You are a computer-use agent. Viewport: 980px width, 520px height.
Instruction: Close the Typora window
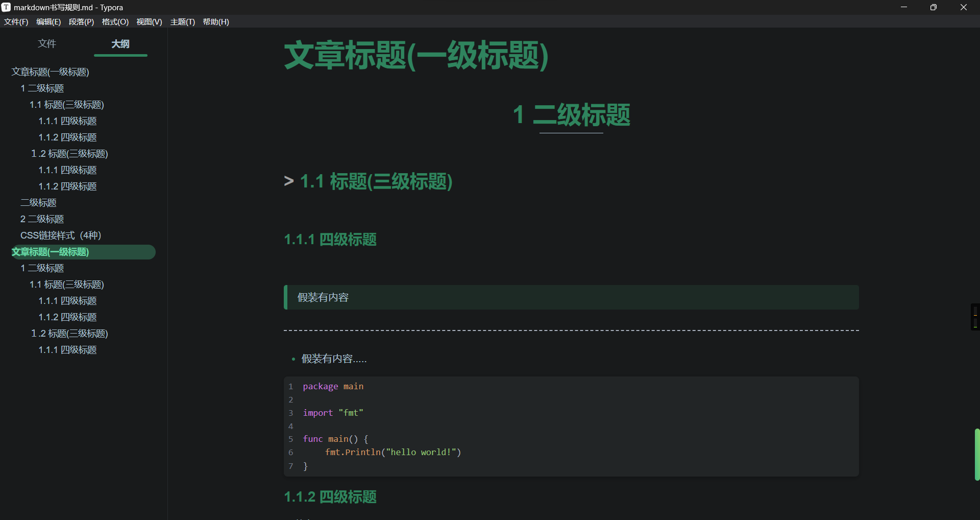pyautogui.click(x=964, y=7)
